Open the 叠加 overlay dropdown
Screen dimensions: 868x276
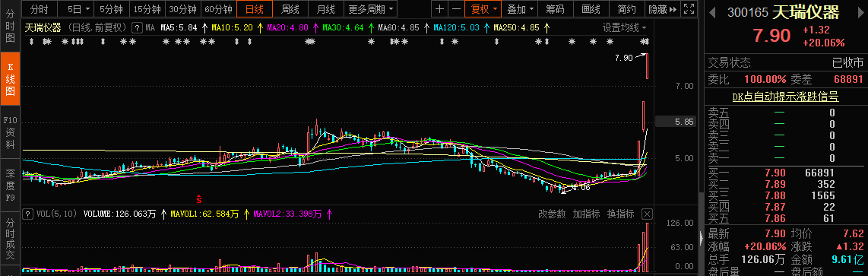pyautogui.click(x=521, y=9)
